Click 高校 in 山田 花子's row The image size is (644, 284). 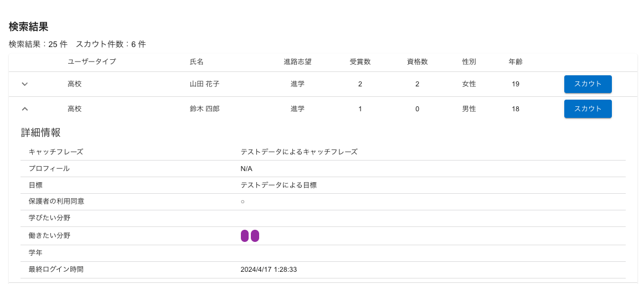(75, 84)
